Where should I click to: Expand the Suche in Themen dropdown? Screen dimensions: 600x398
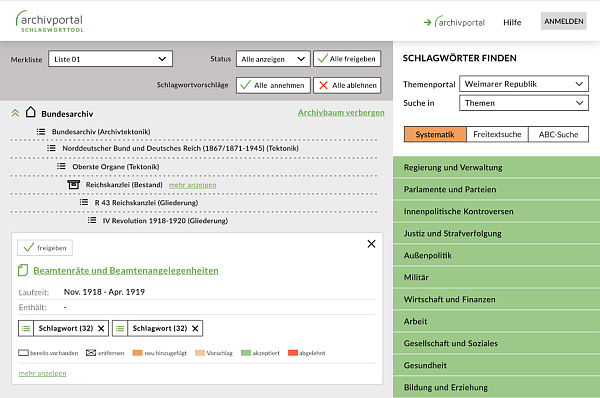(x=524, y=103)
